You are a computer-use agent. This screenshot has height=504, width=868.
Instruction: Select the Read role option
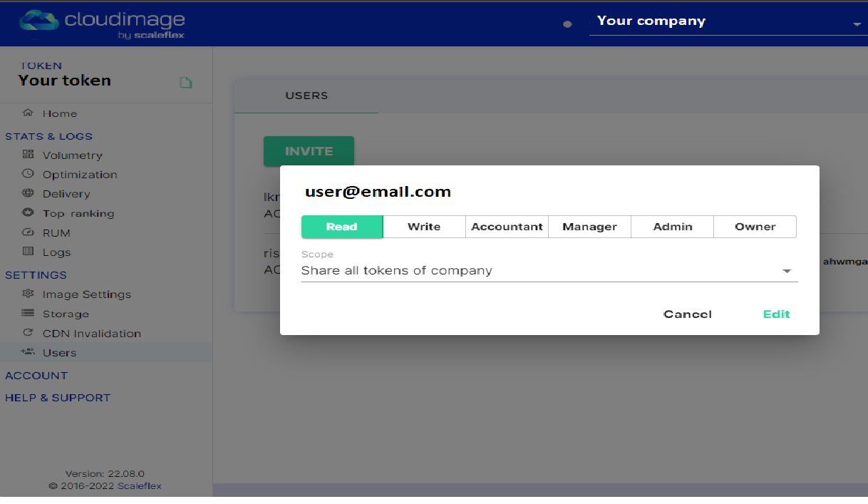[x=342, y=227]
